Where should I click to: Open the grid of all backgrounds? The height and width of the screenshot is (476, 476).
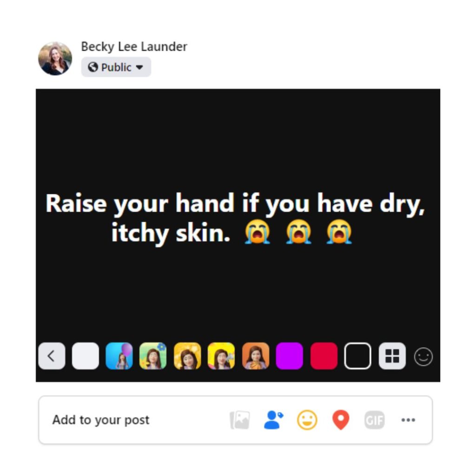coord(392,356)
